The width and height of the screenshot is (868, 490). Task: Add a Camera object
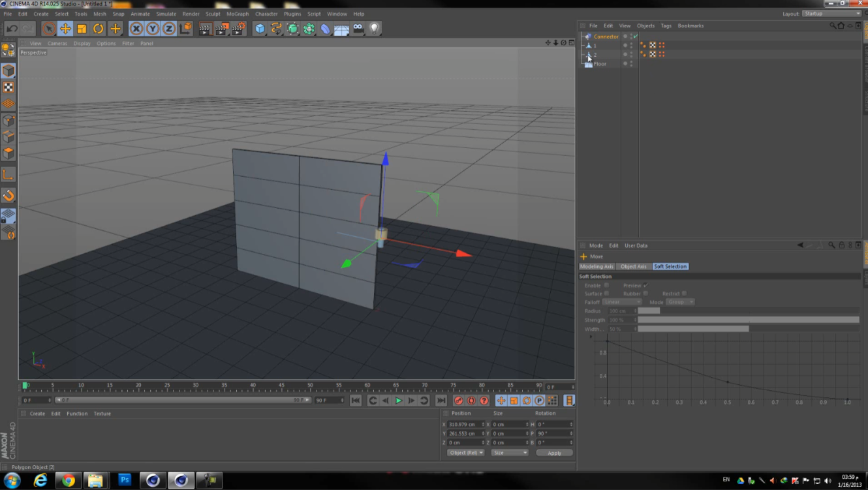(358, 29)
